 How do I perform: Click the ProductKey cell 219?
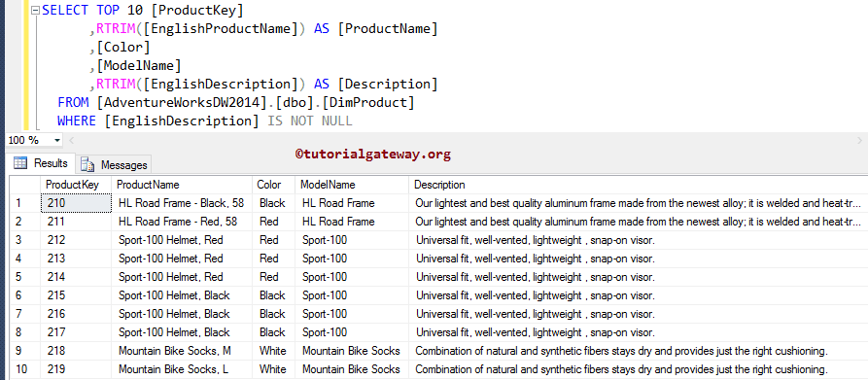pyautogui.click(x=76, y=369)
